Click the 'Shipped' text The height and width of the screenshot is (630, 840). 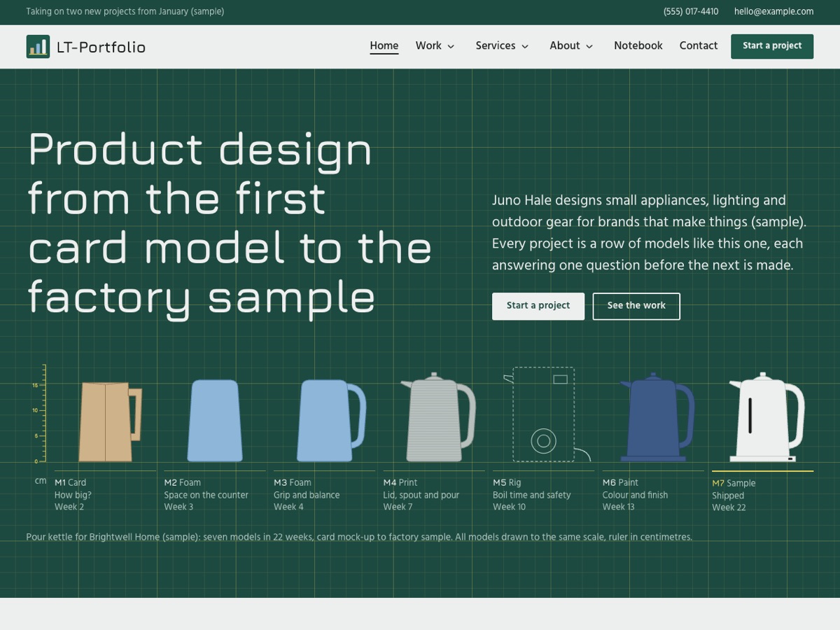pyautogui.click(x=728, y=496)
